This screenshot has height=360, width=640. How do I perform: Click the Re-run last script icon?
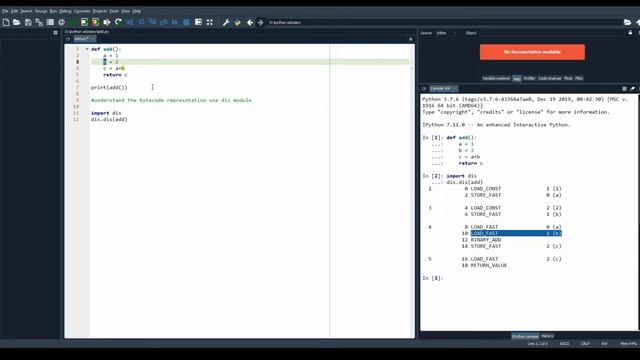point(118,22)
